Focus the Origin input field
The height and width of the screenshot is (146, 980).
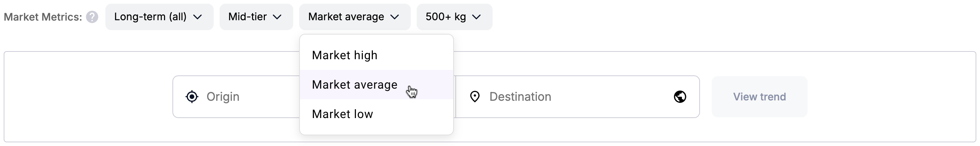(x=236, y=97)
